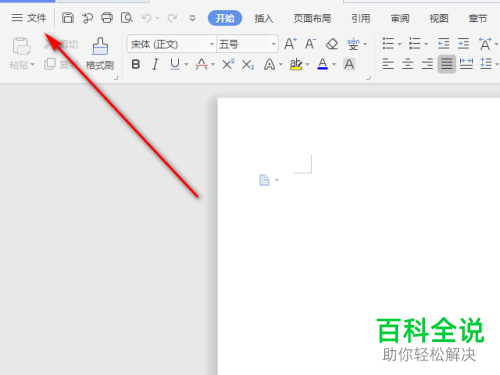This screenshot has width=500, height=375.
Task: Click the paste options icon on page
Action: coord(264,180)
